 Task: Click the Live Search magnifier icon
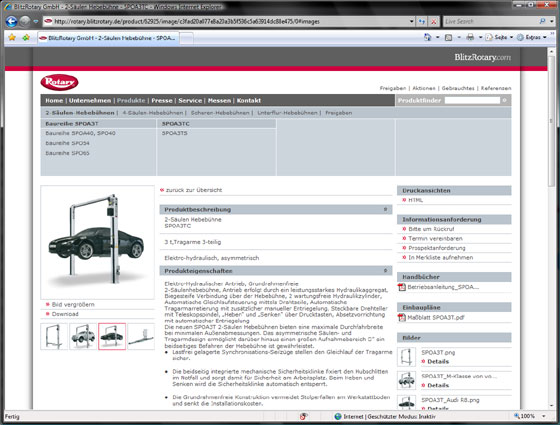tap(542, 21)
